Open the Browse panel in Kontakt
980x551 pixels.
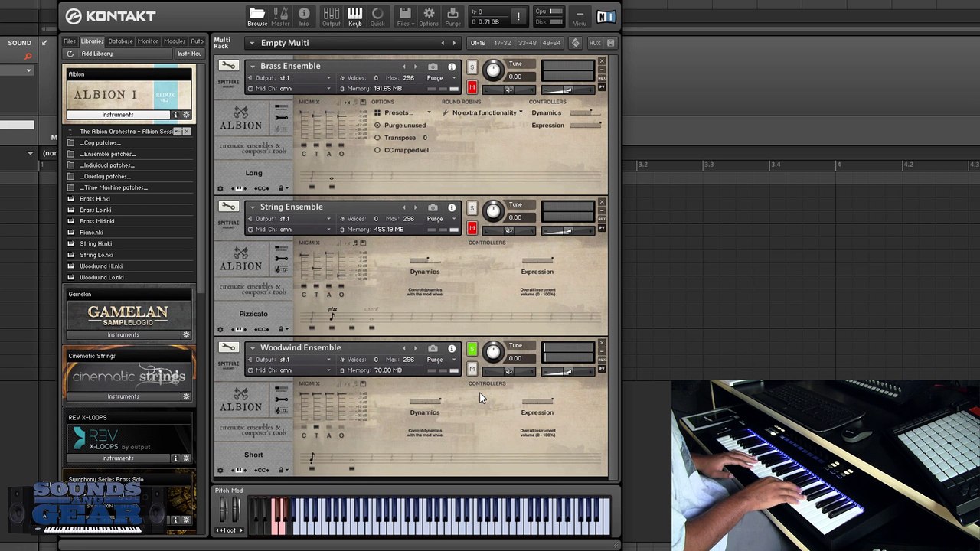click(257, 16)
